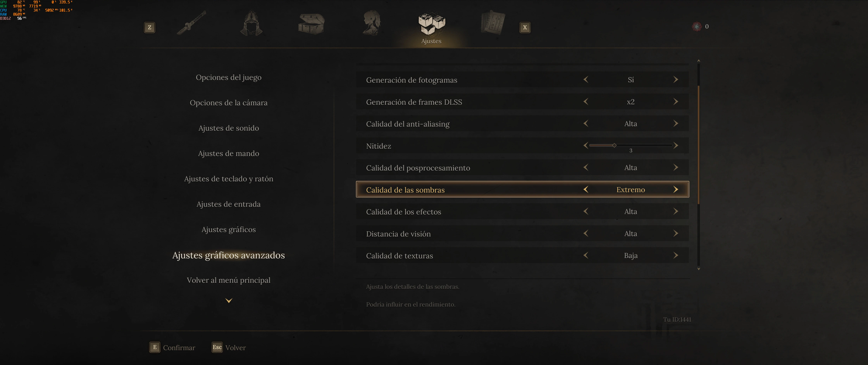
Task: Click the X next-tab key icon
Action: 525,27
